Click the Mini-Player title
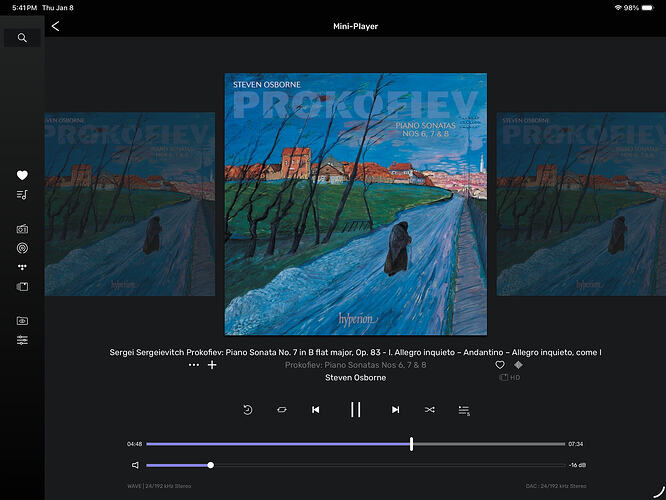 tap(356, 26)
